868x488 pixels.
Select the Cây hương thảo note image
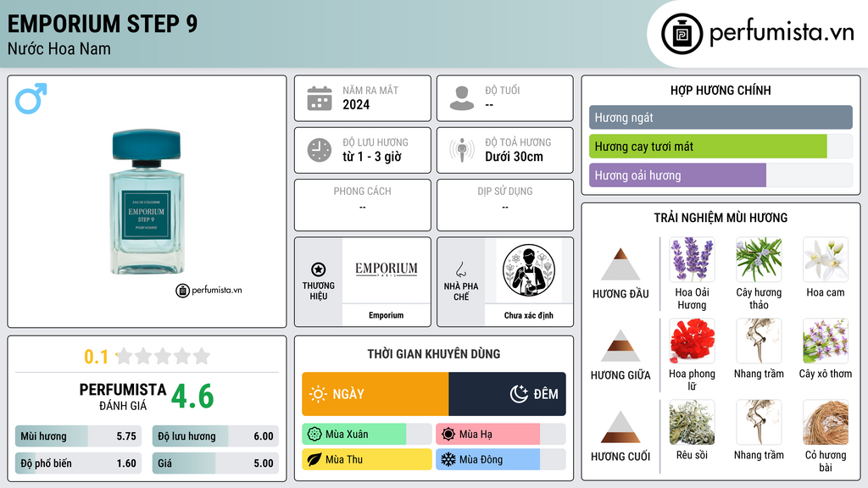coord(759,259)
